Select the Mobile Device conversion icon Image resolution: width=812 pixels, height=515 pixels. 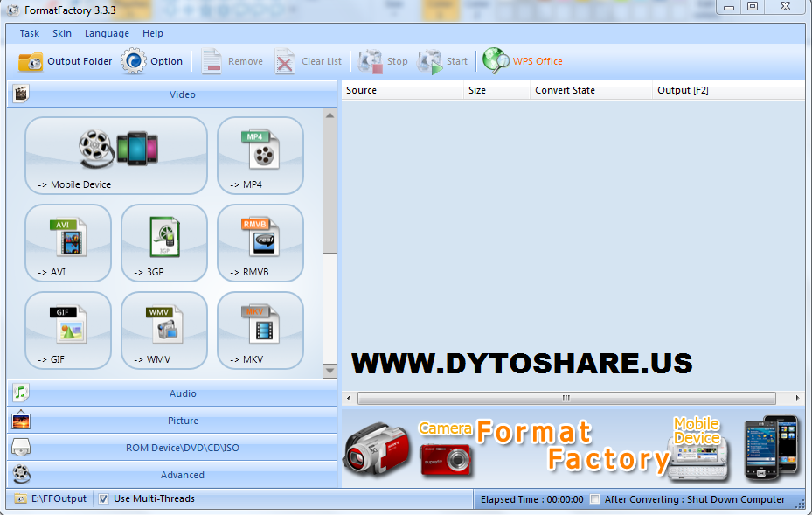tap(118, 149)
